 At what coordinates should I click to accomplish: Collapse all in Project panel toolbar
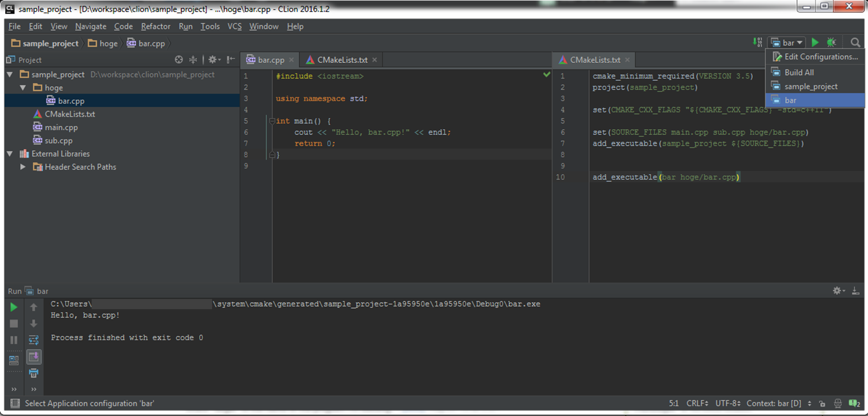click(193, 60)
